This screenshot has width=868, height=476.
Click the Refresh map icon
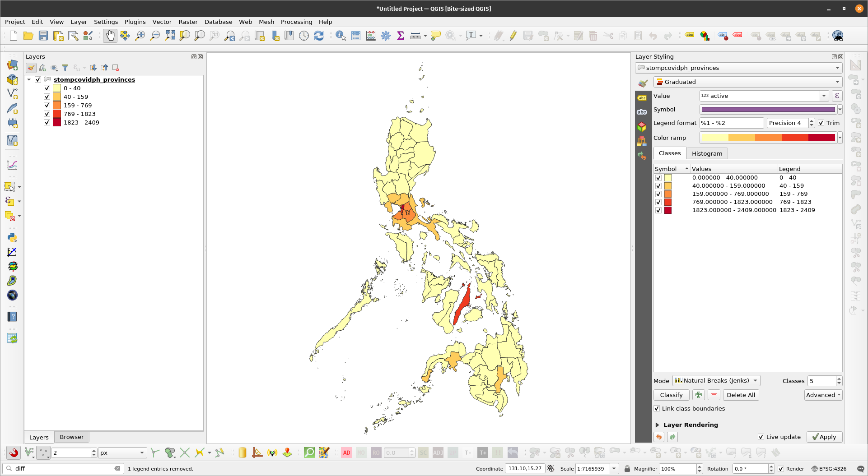[x=319, y=36]
